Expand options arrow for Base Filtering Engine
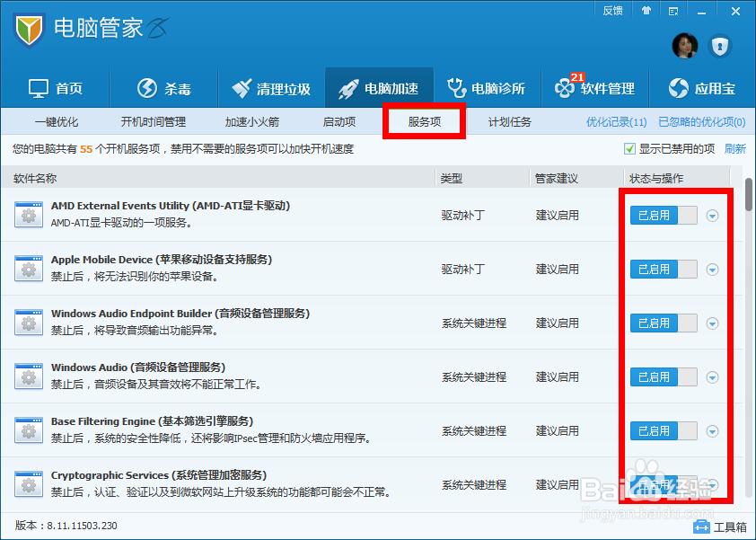 [712, 431]
